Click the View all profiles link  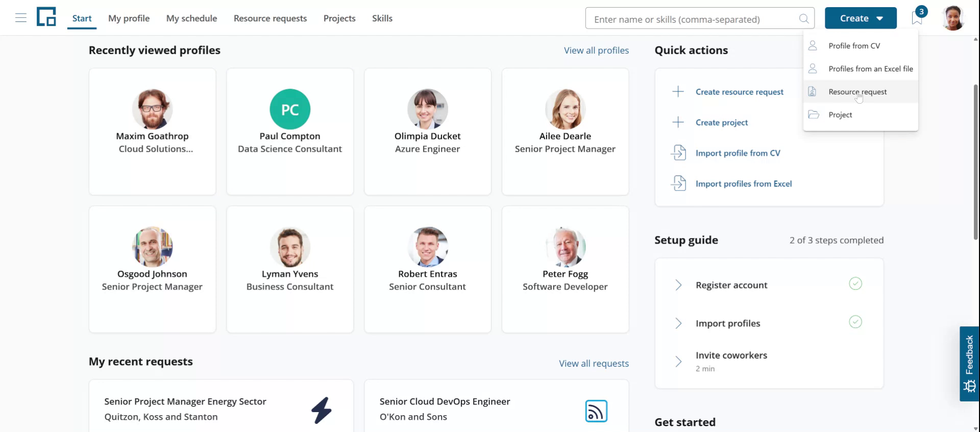click(596, 50)
